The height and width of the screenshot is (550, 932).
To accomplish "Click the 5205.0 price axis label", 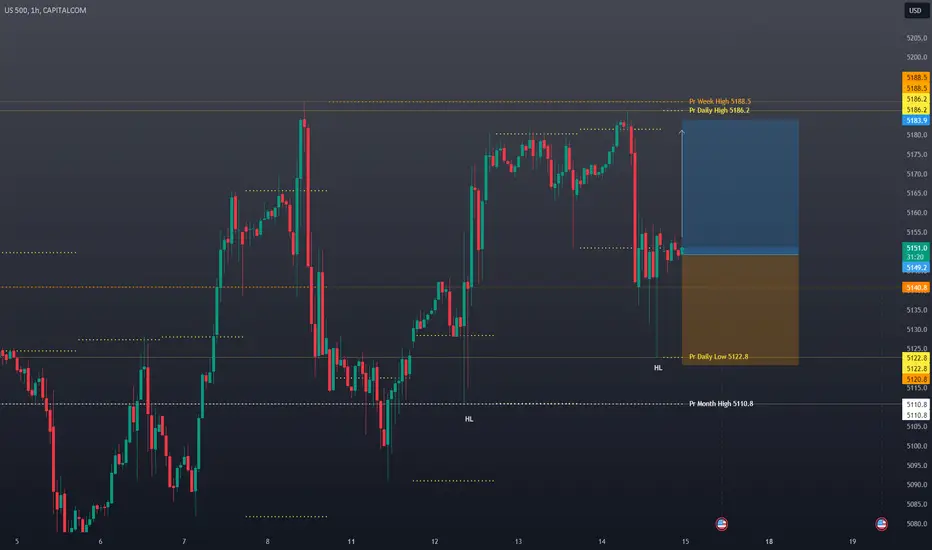I will tap(917, 38).
